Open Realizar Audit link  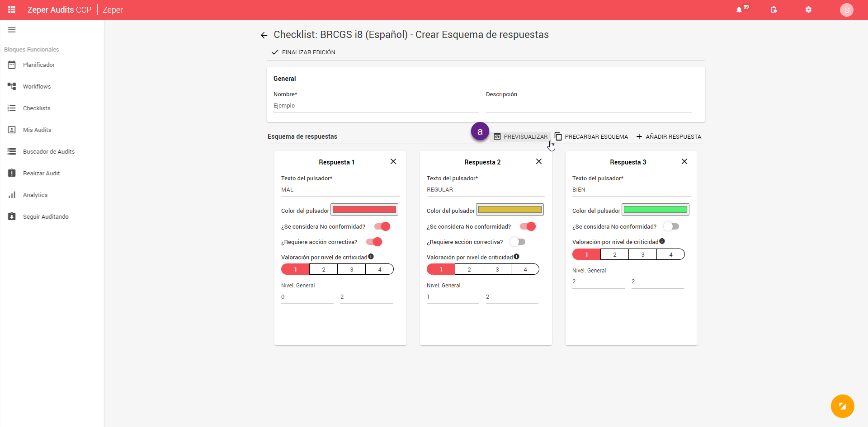click(x=41, y=173)
